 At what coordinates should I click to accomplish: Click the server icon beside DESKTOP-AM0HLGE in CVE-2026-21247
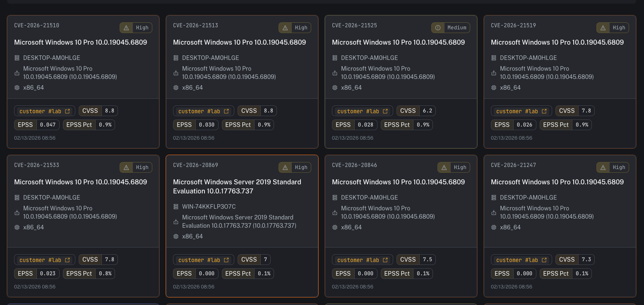pyautogui.click(x=494, y=198)
